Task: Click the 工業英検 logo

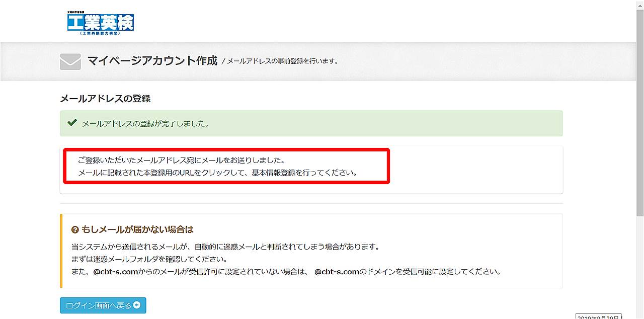Action: click(x=101, y=23)
